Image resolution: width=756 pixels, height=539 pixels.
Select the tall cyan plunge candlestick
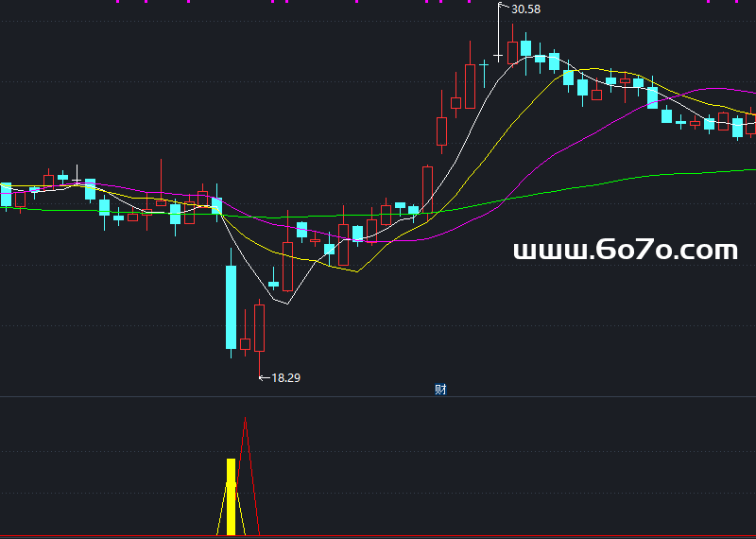pos(231,303)
